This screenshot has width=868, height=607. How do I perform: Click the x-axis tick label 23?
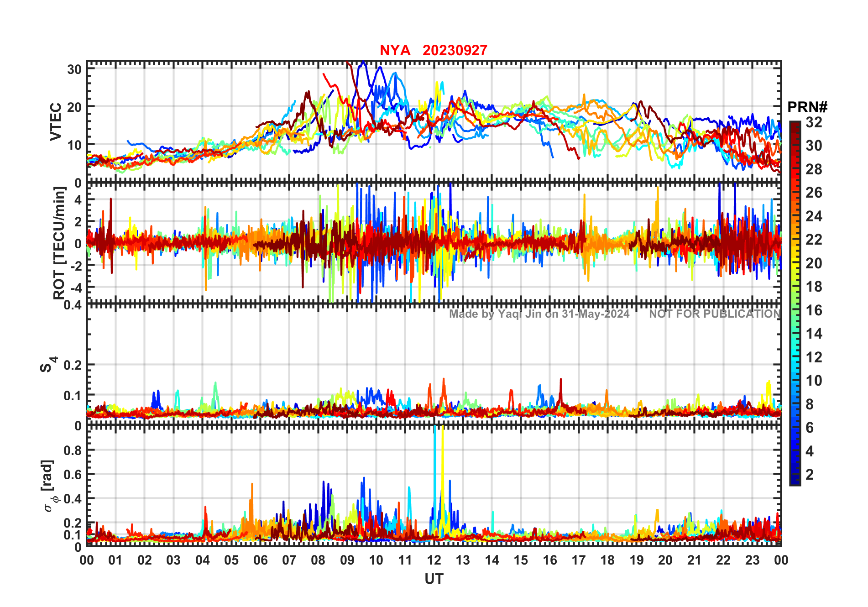point(753,560)
